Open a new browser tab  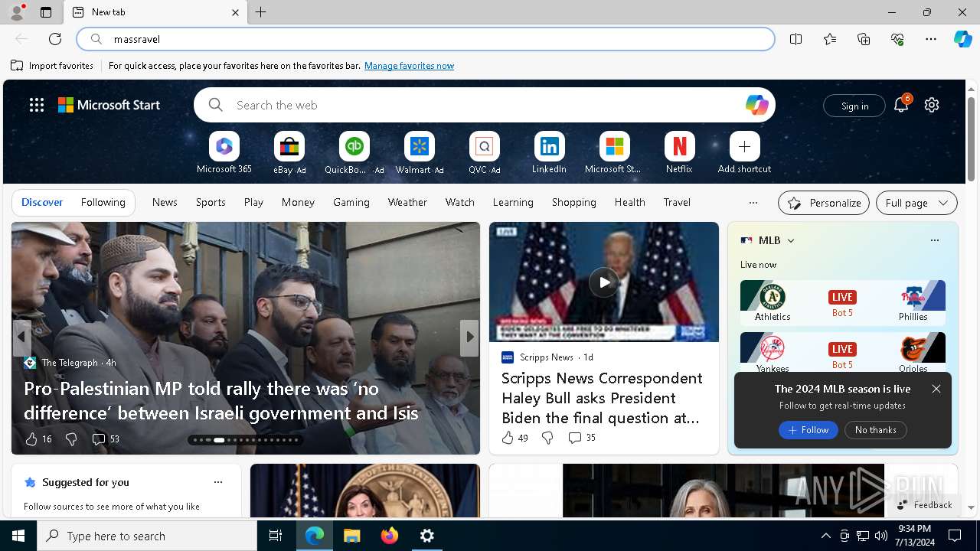tap(261, 12)
